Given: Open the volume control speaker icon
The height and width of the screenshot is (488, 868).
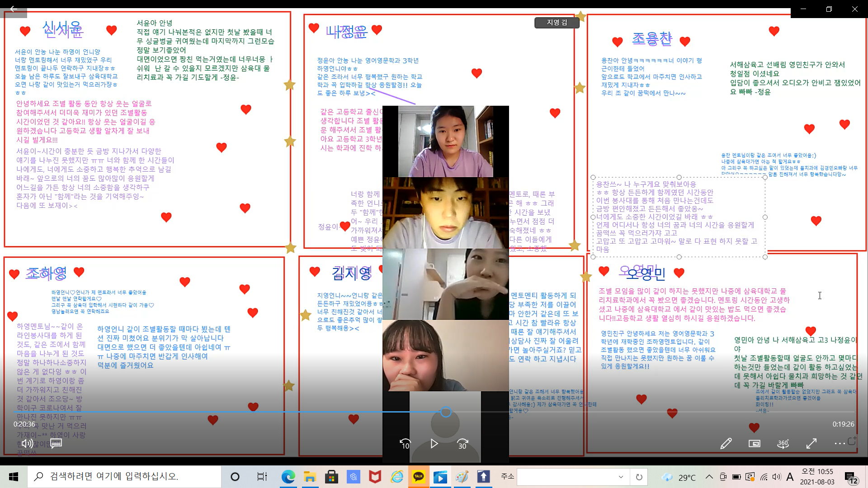Looking at the screenshot, I should [x=27, y=444].
